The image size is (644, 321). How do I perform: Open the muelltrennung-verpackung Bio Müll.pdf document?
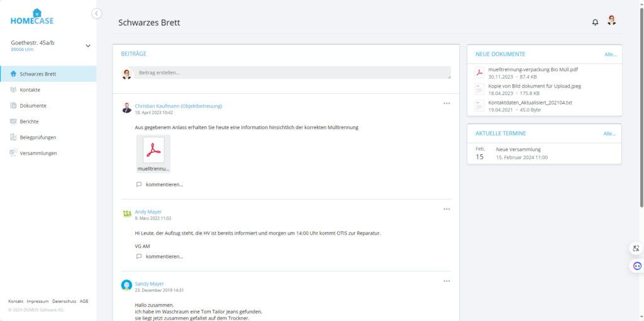click(533, 69)
